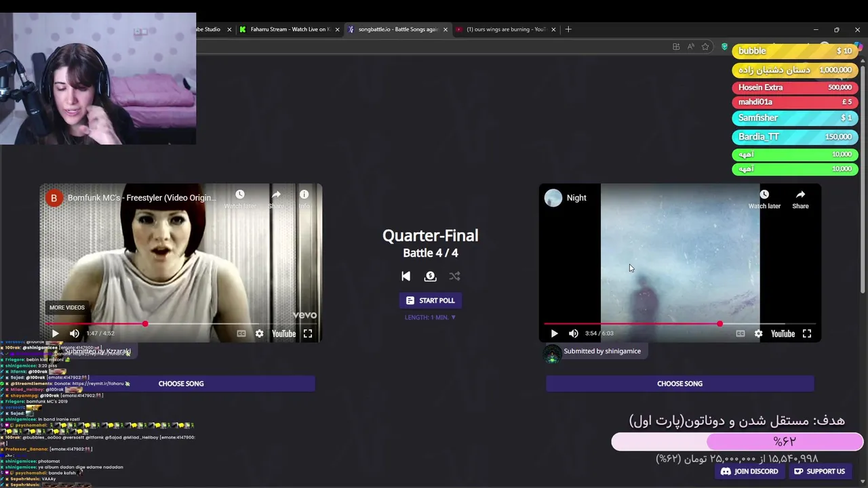Make Freestyler video fullscreen
This screenshot has width=868, height=488.
(308, 333)
